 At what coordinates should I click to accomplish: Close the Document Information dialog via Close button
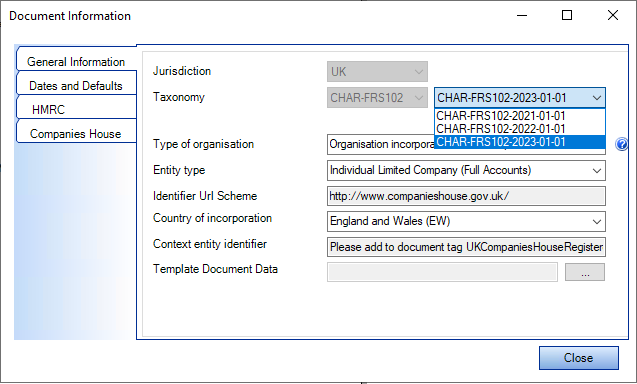(579, 358)
